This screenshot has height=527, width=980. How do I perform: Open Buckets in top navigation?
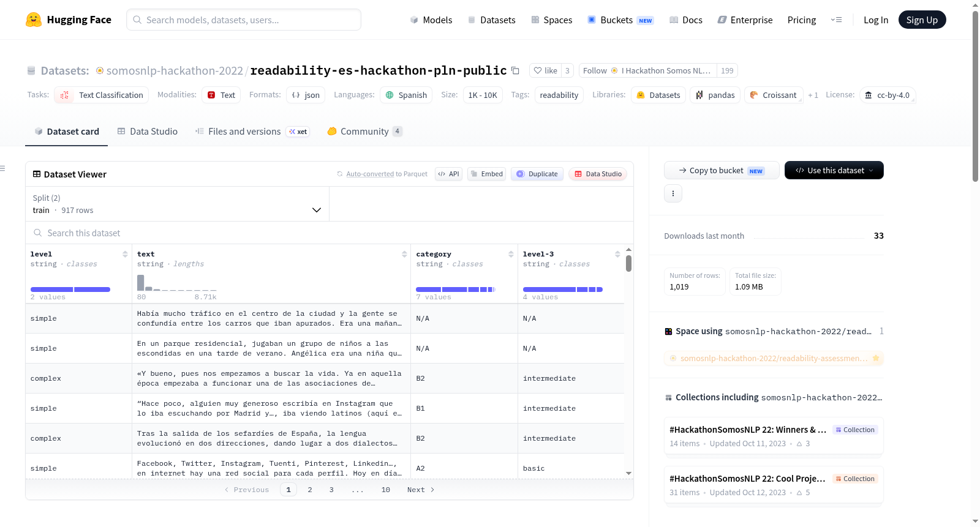click(x=620, y=20)
